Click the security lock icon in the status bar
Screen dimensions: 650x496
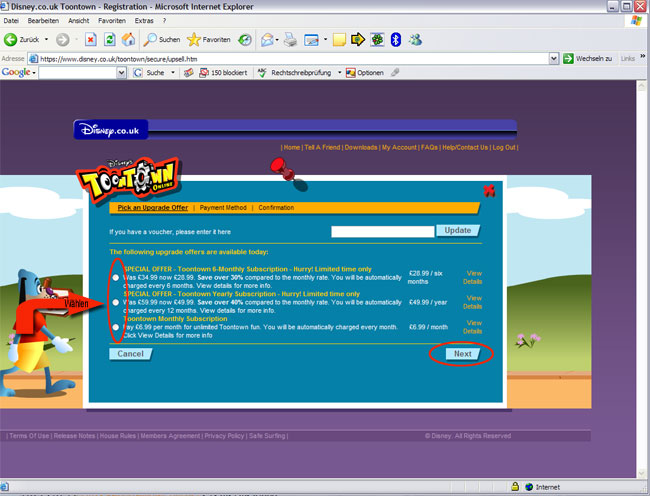(515, 486)
